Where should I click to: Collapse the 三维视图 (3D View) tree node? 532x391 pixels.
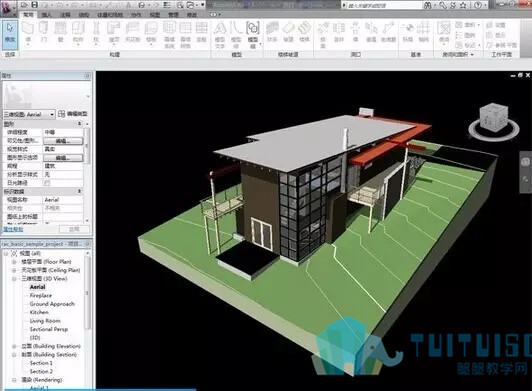[x=14, y=279]
